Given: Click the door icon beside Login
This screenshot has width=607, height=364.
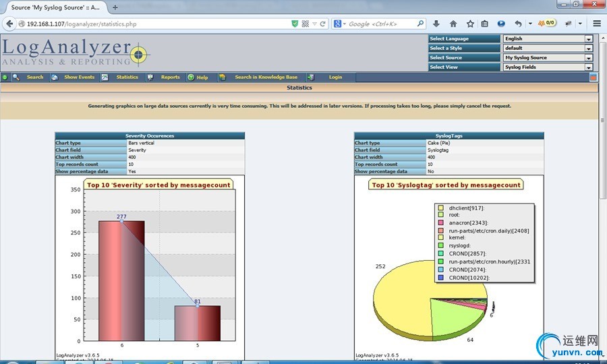Looking at the screenshot, I should (x=310, y=78).
